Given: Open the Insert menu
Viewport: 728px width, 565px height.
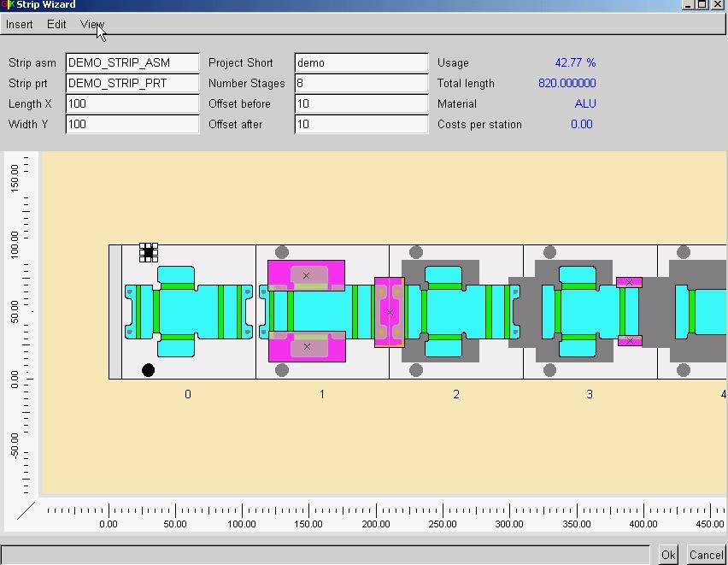Looking at the screenshot, I should (x=19, y=24).
